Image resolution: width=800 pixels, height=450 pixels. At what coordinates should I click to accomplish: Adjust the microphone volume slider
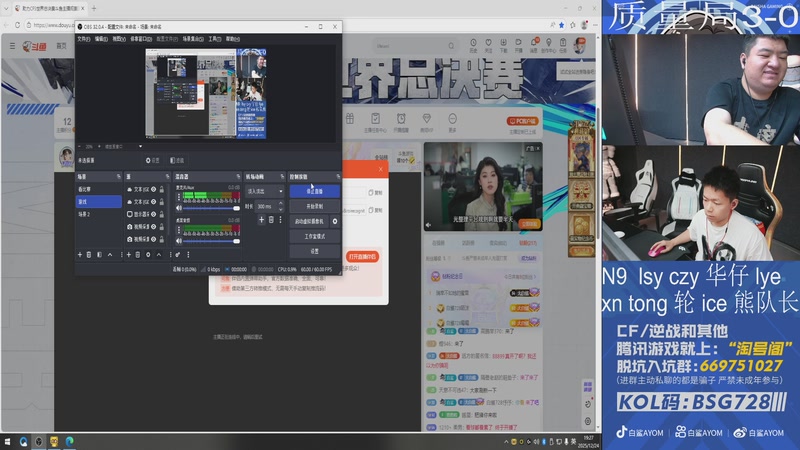pyautogui.click(x=211, y=208)
